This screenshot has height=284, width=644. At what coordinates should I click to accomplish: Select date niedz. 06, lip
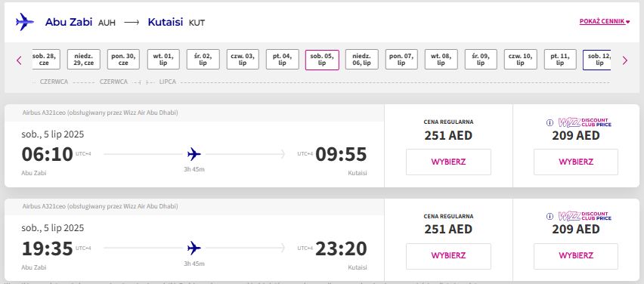coord(361,60)
